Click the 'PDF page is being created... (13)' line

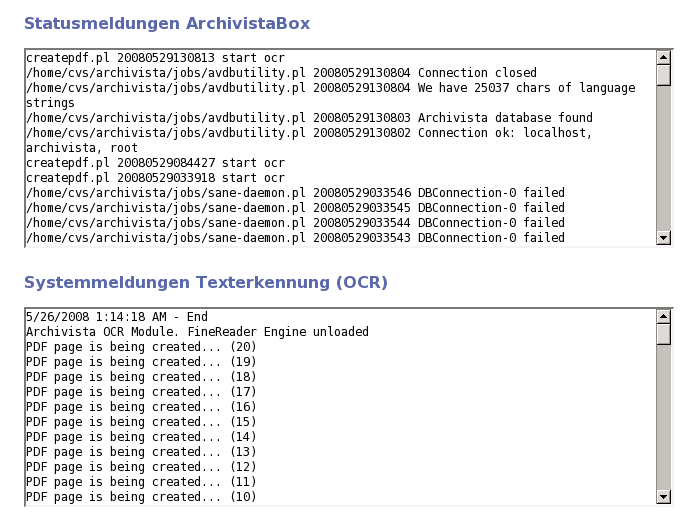point(141,452)
